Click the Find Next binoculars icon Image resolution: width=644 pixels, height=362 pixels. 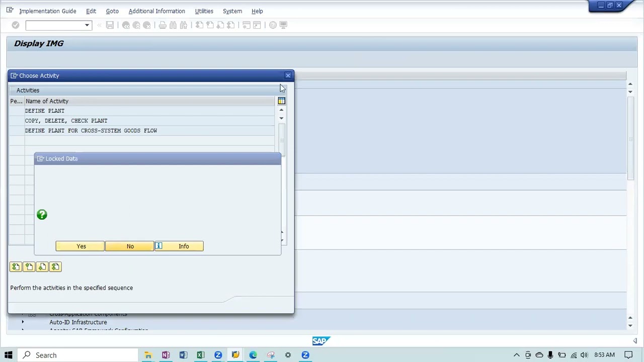184,25
